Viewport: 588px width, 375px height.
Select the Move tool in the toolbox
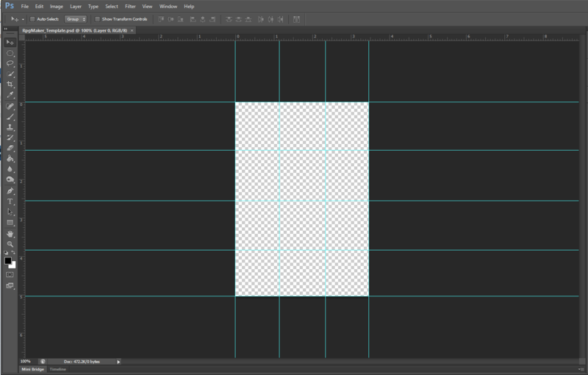(x=10, y=43)
